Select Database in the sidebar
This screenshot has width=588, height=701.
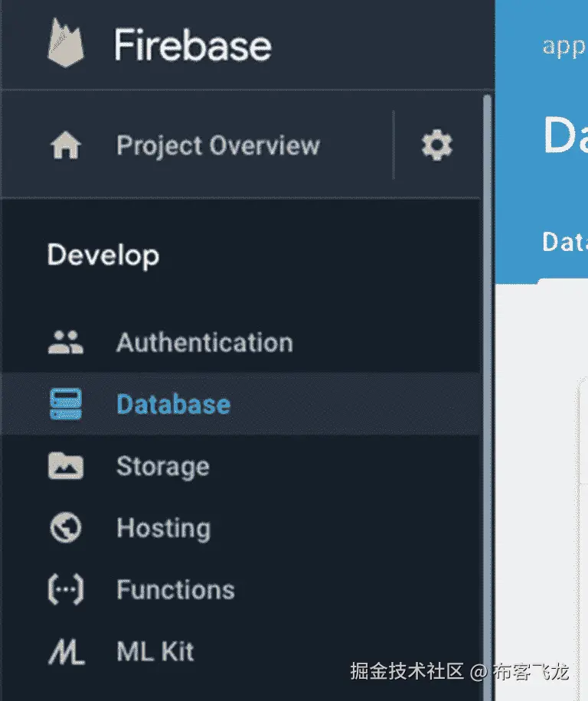pyautogui.click(x=173, y=404)
